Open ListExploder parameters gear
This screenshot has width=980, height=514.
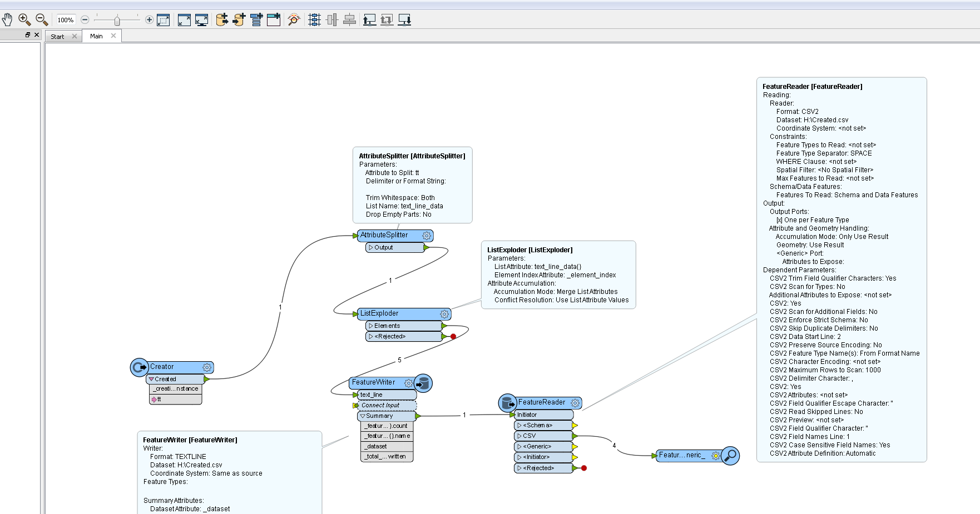pos(444,314)
